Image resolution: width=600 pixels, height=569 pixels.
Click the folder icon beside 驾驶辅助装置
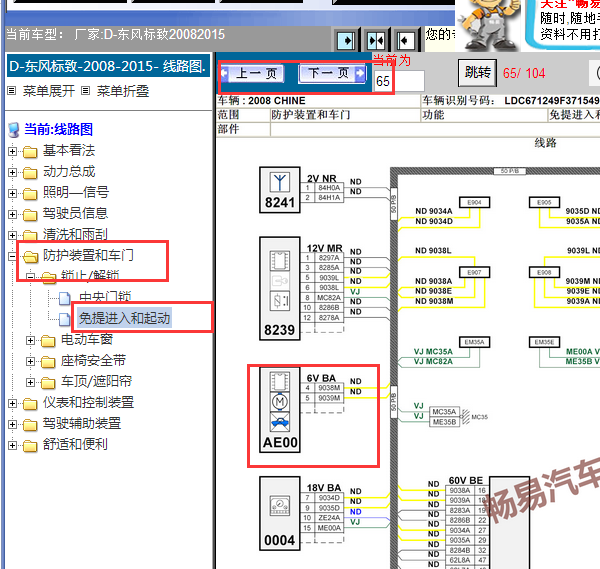click(30, 424)
